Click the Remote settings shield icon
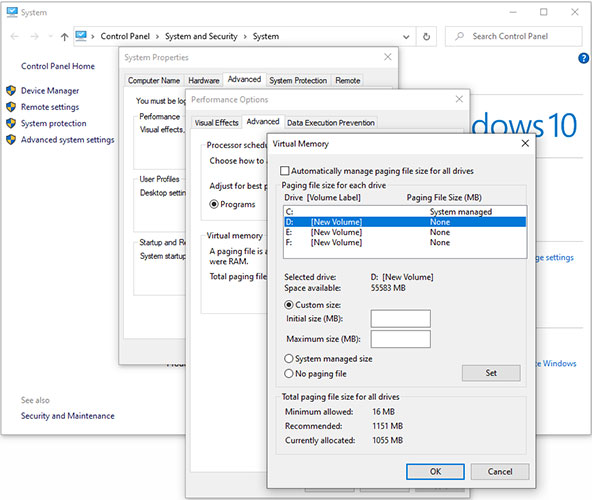 point(11,107)
